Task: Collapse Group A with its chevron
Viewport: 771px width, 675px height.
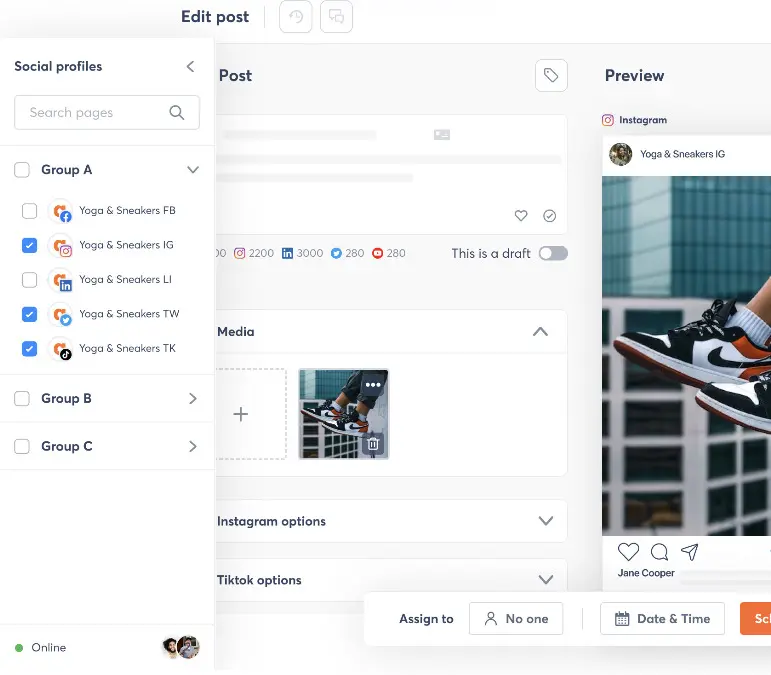Action: 193,170
